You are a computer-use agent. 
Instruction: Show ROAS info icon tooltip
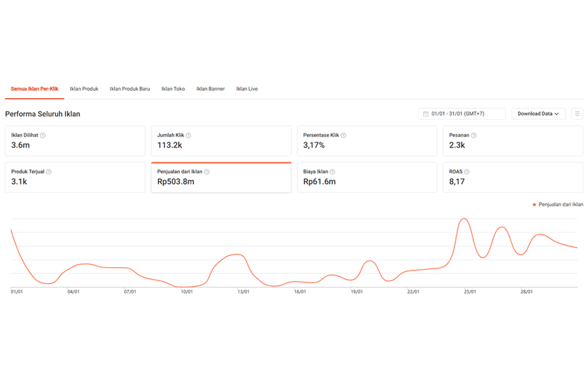point(467,172)
